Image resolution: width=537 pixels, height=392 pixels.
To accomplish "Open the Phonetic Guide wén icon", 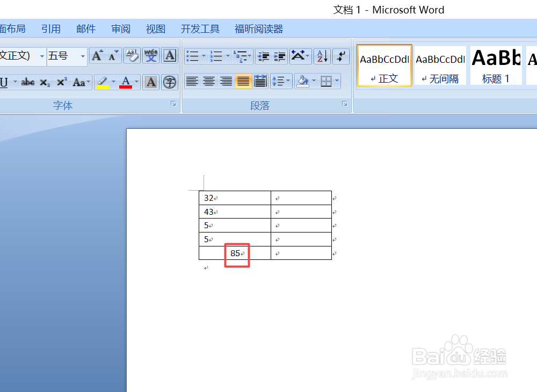I will (x=151, y=55).
